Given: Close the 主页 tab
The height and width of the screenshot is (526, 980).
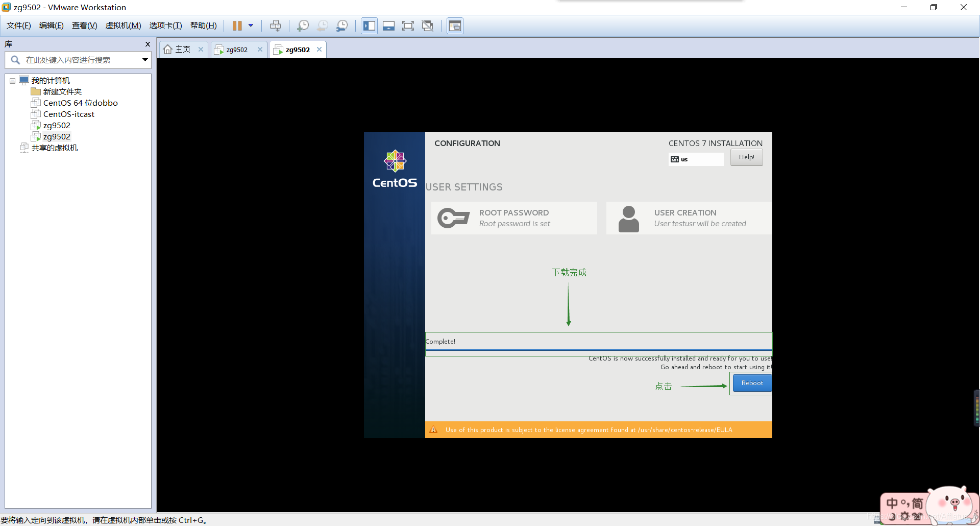Looking at the screenshot, I should [201, 50].
